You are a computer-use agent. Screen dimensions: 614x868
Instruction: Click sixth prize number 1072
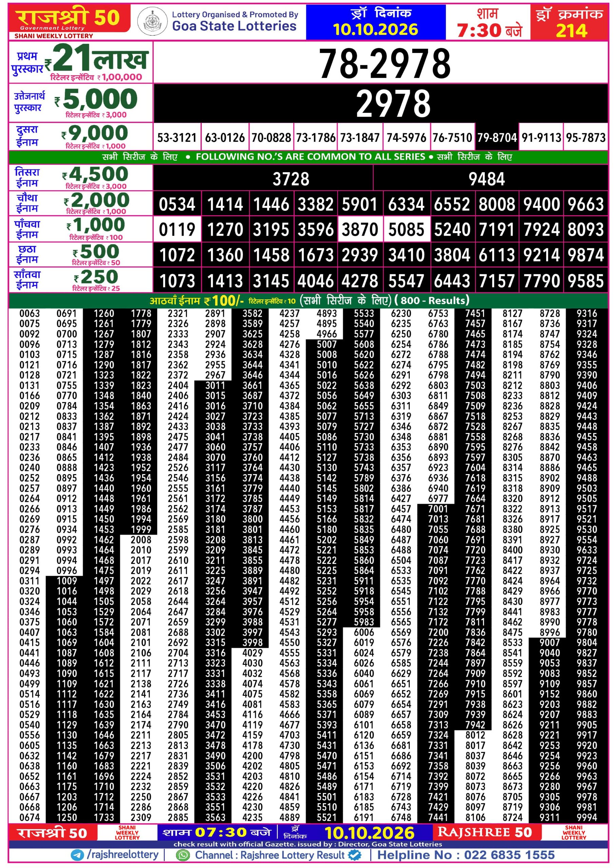point(177,255)
